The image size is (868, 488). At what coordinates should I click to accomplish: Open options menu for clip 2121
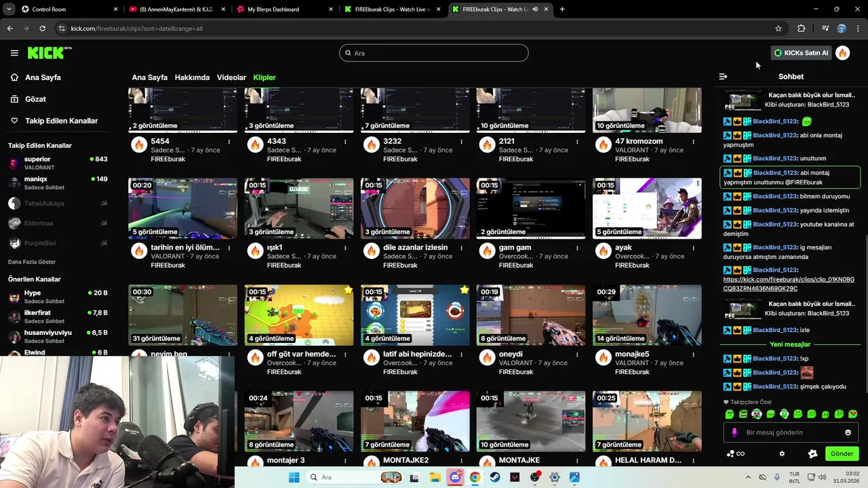tap(577, 142)
